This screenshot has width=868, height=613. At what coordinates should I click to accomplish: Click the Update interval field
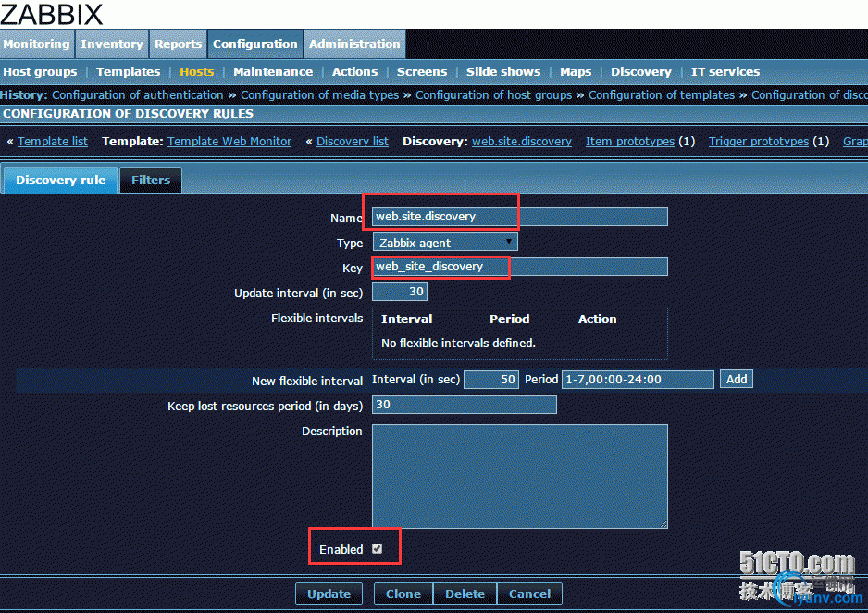pos(400,292)
